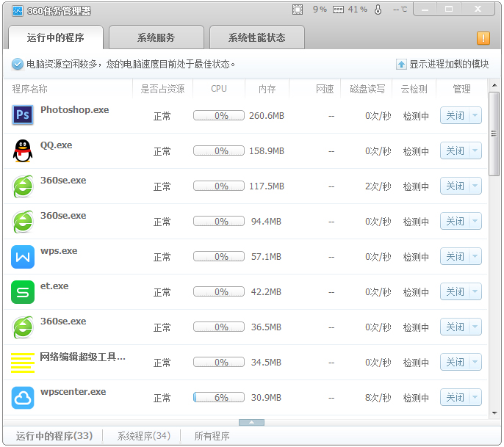Click the QQ penguin icon
504x447 pixels.
(23, 150)
